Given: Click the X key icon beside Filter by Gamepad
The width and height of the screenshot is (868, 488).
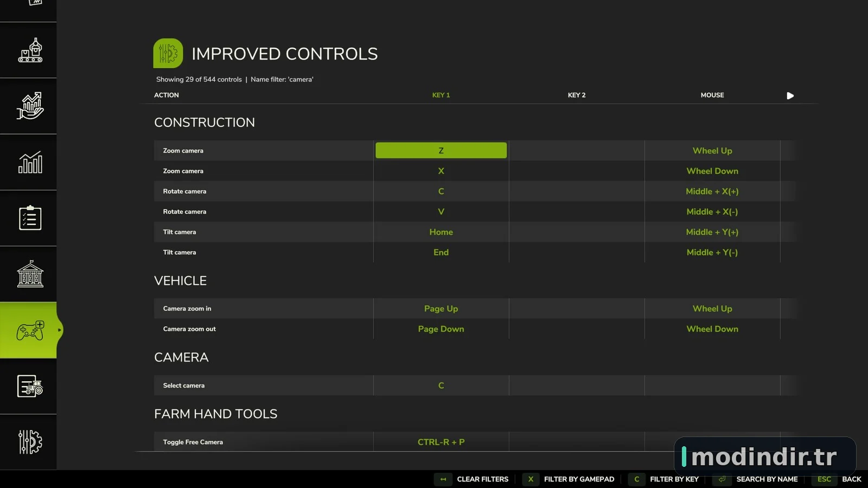Looking at the screenshot, I should point(531,479).
